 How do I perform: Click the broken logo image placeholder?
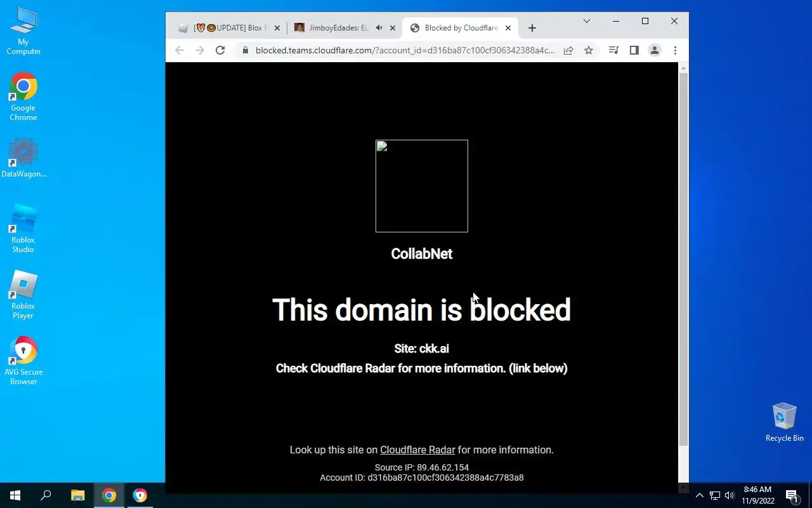coord(422,186)
